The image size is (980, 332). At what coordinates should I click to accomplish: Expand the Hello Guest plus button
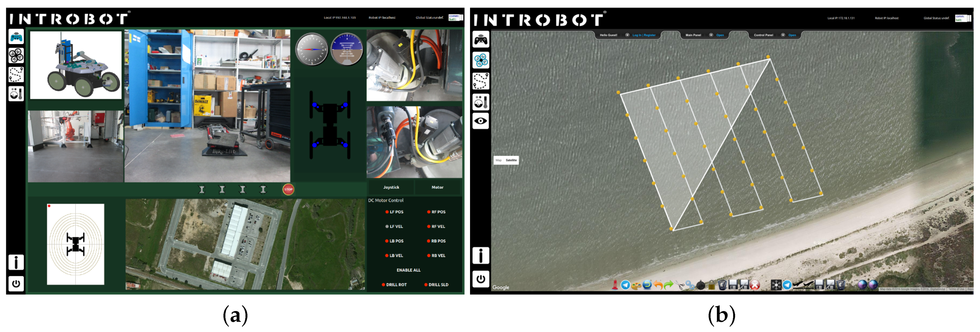click(627, 35)
